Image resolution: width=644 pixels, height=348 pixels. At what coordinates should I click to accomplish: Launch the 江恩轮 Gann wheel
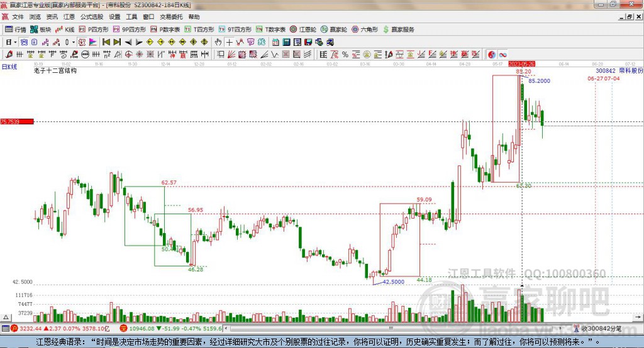point(303,30)
